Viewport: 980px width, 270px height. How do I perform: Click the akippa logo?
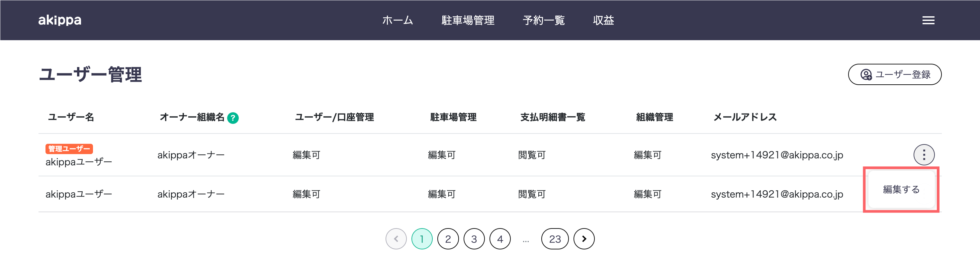pyautogui.click(x=60, y=20)
